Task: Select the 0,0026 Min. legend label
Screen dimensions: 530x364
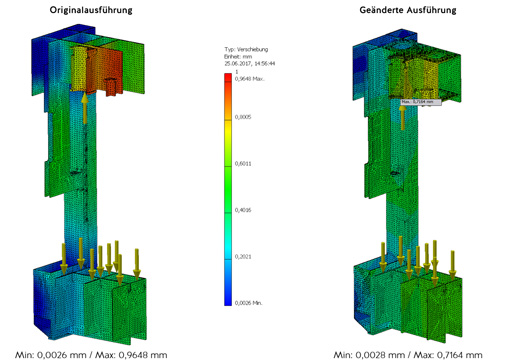Action: 248,303
